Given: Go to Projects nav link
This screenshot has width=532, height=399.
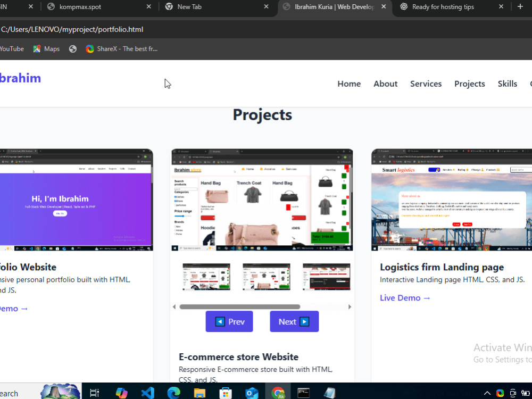Looking at the screenshot, I should point(470,84).
